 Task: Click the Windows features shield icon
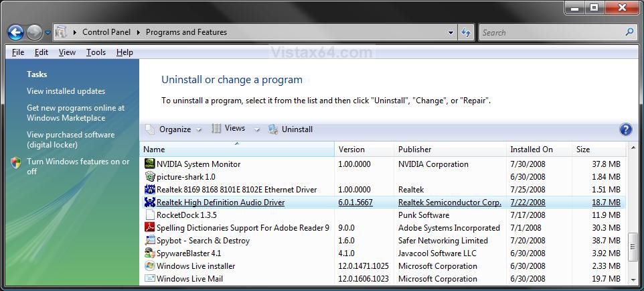click(16, 162)
